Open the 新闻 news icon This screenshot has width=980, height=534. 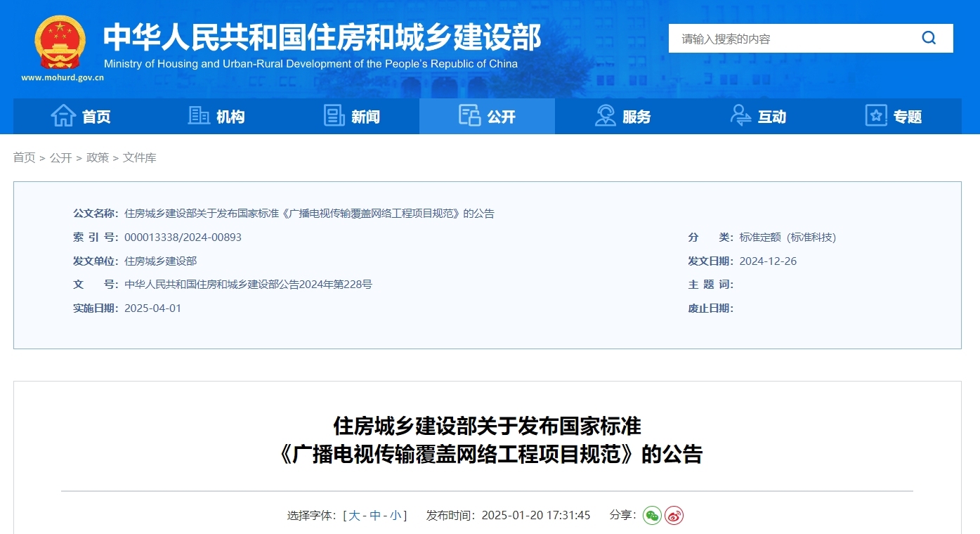334,115
